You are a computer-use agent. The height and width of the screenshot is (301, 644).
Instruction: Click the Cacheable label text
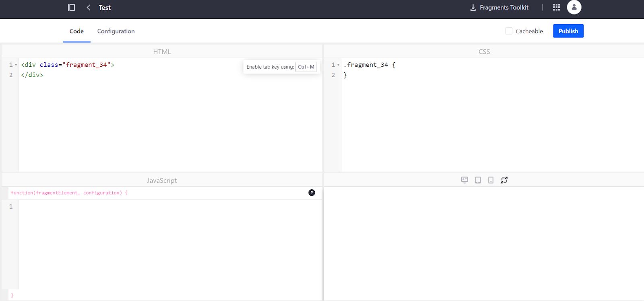click(529, 31)
